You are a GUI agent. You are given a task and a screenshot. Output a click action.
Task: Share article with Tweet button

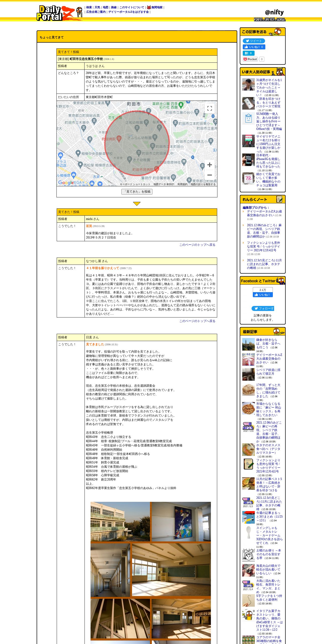[254, 41]
